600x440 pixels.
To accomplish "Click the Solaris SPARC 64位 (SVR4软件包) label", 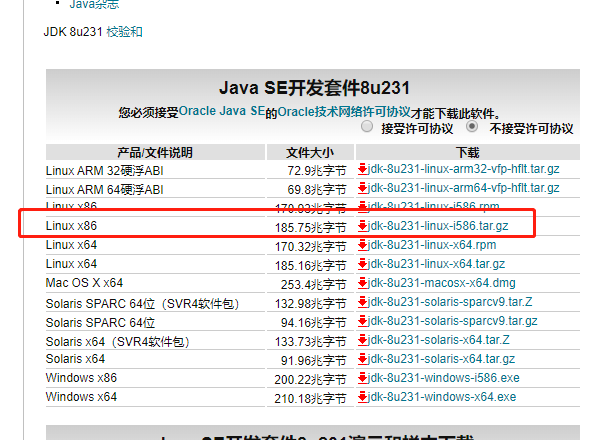I will pyautogui.click(x=142, y=304).
